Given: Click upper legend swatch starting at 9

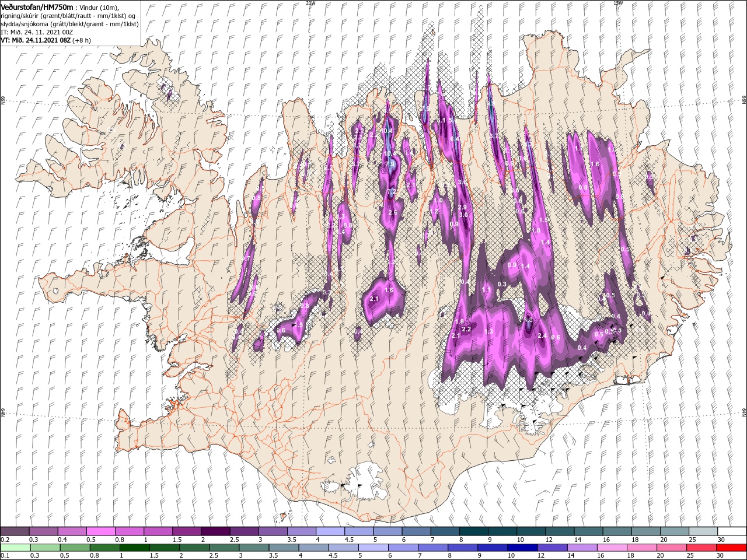Looking at the screenshot, I should coord(502,531).
